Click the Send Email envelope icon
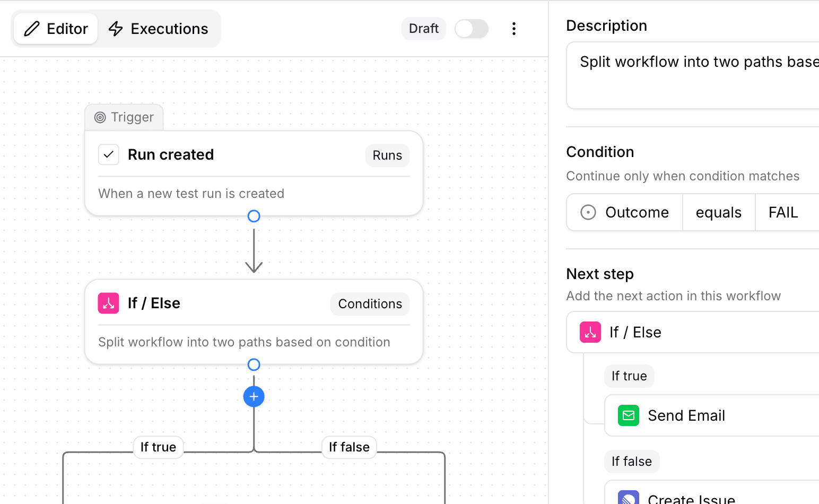 [628, 415]
